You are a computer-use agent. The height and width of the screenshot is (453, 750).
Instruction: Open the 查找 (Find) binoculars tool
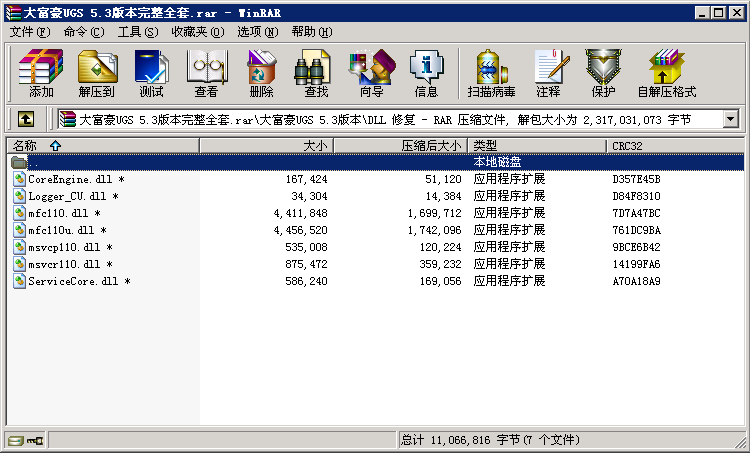pyautogui.click(x=316, y=73)
